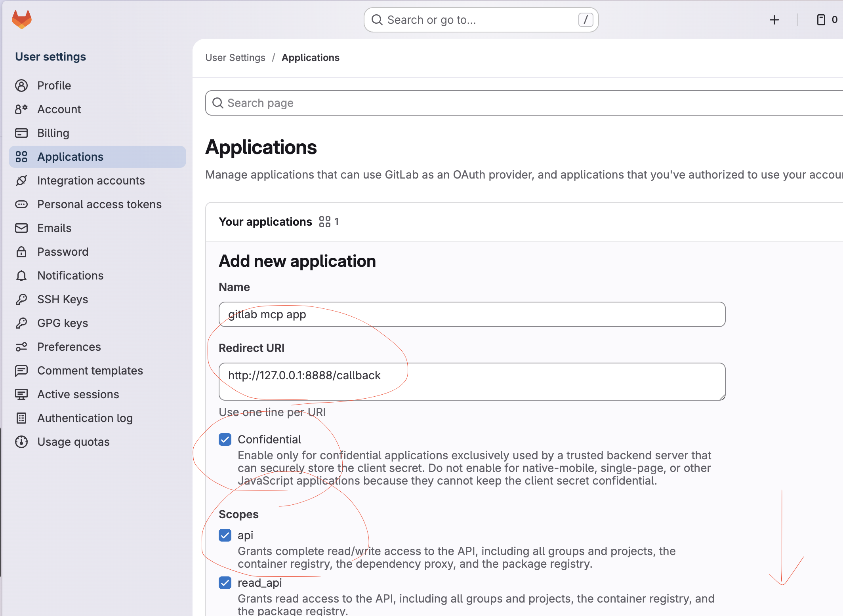Screen dimensions: 843x616
Task: Open Profile settings icon in sidebar
Action: (x=21, y=86)
